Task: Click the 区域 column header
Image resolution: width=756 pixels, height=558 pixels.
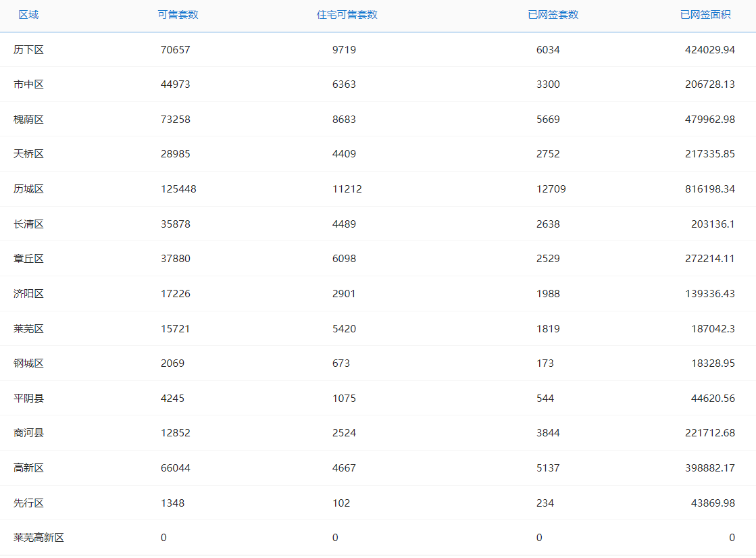Action: click(x=28, y=15)
